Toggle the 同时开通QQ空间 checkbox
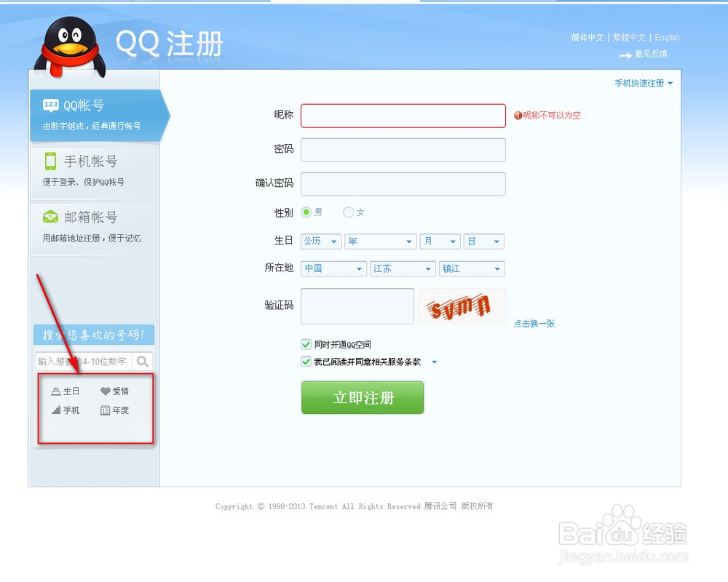 point(306,344)
